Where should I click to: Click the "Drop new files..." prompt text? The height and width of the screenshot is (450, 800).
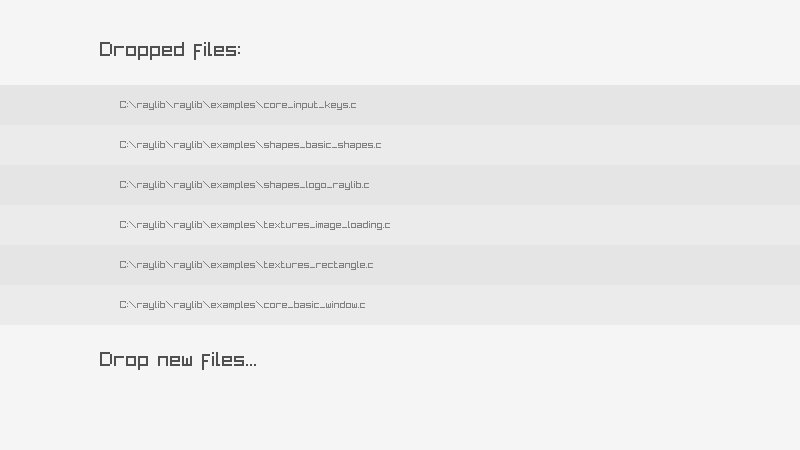(x=178, y=360)
